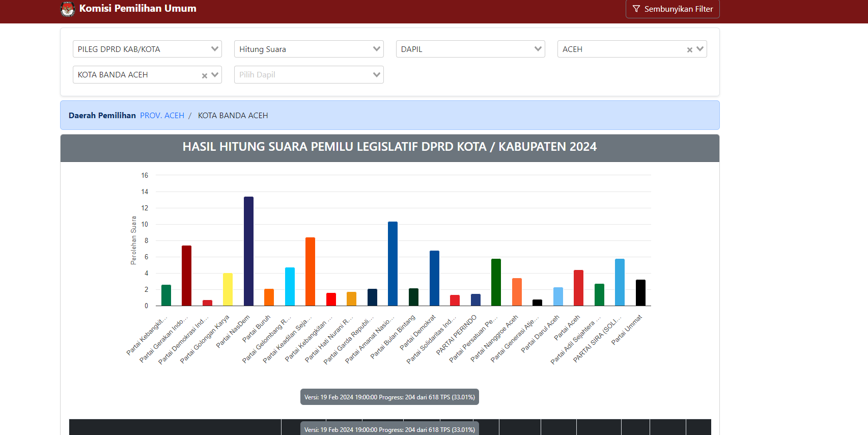Viewport: 868px width, 435px height.
Task: Open the PILEG DPRD KAB/KOTA dropdown
Action: 147,49
